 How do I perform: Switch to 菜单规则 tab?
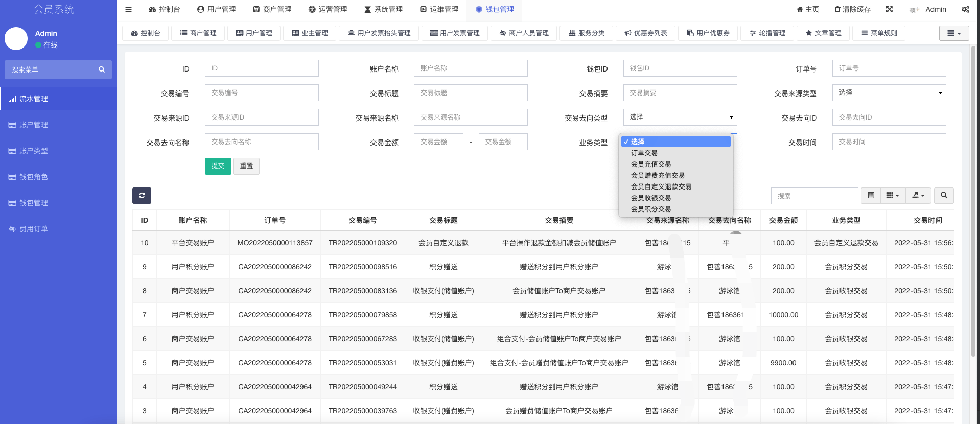[879, 33]
